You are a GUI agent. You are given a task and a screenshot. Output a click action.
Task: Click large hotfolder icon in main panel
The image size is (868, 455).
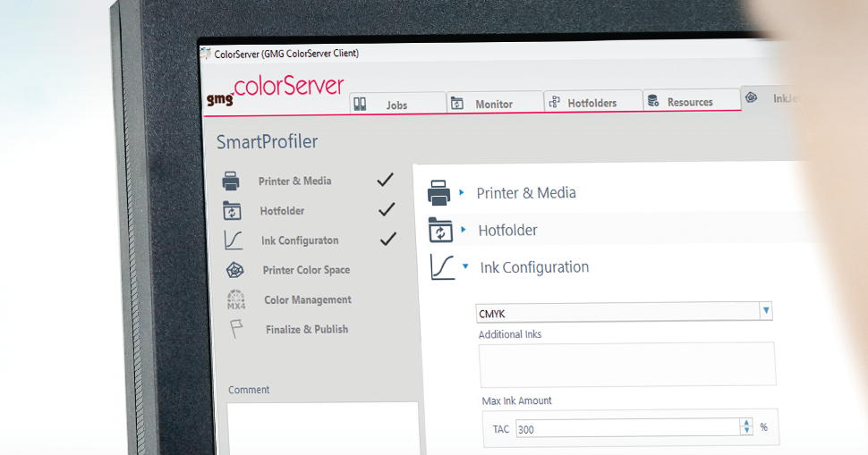coord(440,230)
